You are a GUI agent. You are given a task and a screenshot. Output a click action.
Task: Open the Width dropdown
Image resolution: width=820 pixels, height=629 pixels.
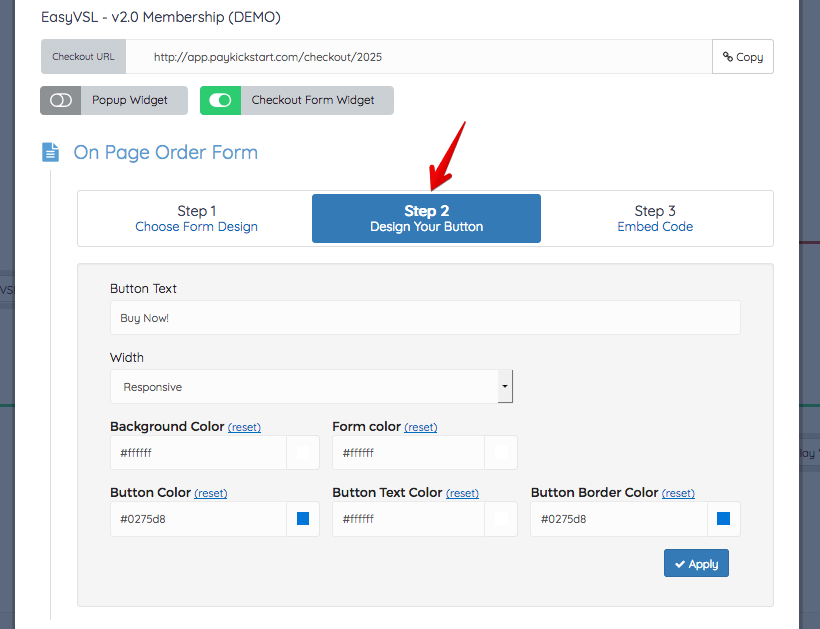click(x=311, y=386)
